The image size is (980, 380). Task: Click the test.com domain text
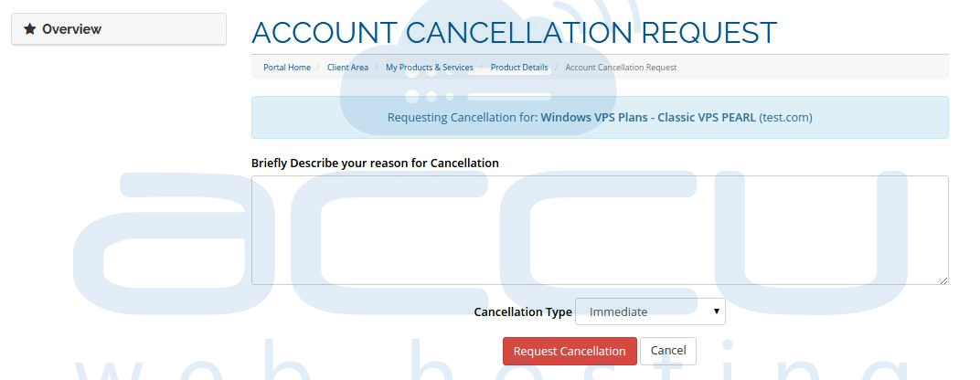pos(785,118)
